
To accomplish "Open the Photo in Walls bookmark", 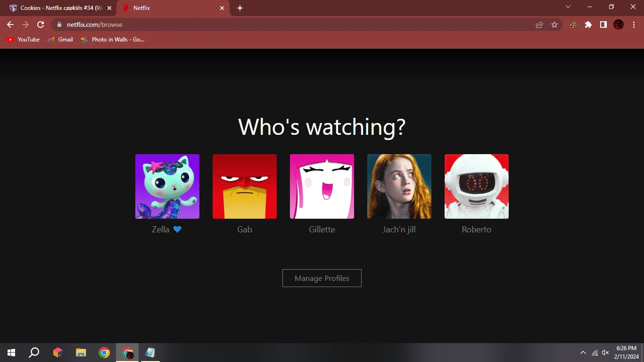I will coord(113,40).
